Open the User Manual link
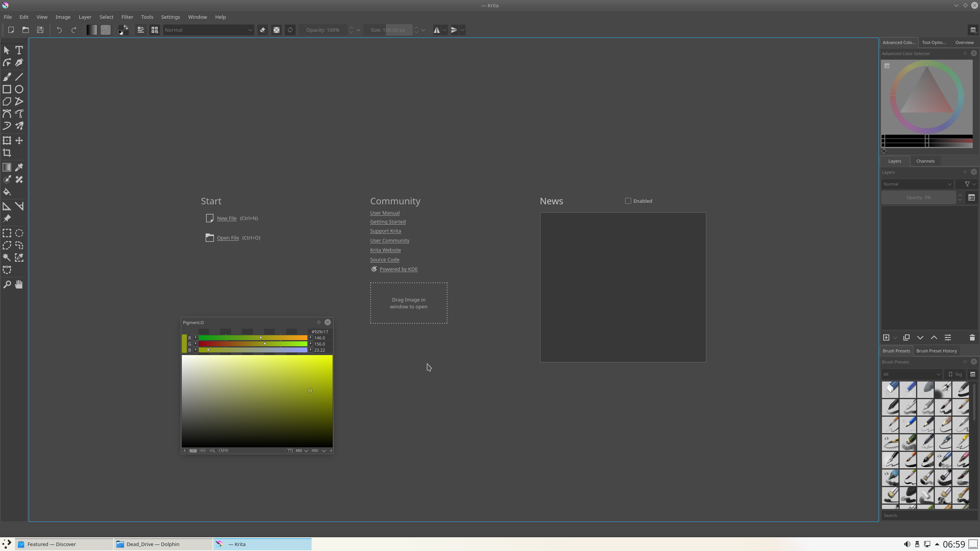This screenshot has width=980, height=551. tap(385, 213)
